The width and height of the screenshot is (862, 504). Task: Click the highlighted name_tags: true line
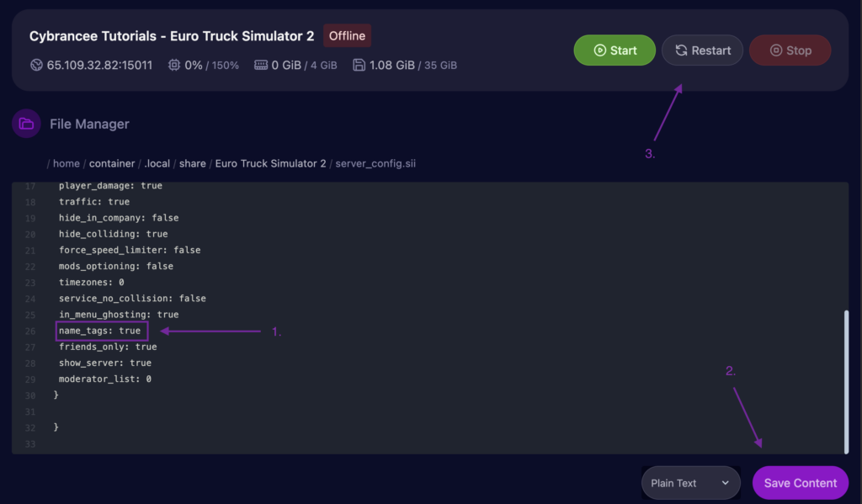coord(101,330)
